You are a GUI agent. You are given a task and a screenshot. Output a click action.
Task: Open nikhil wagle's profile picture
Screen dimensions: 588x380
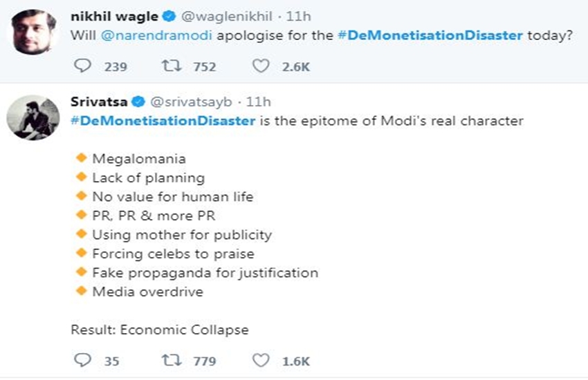33,32
